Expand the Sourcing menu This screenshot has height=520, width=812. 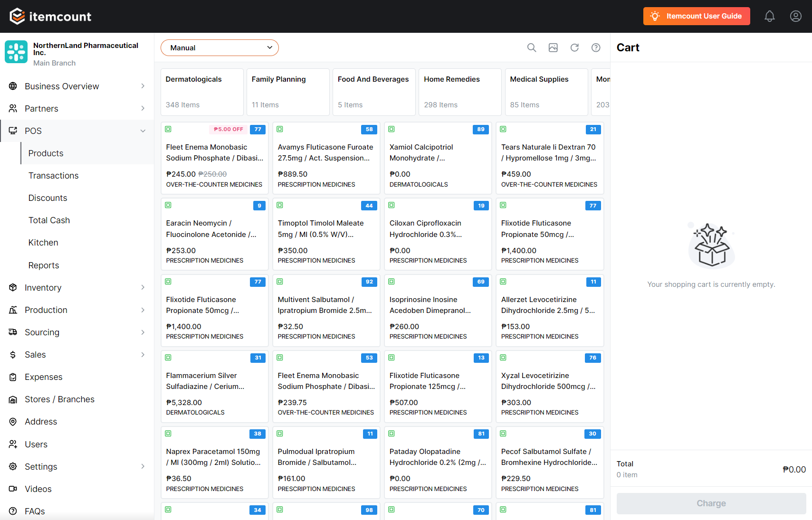(x=77, y=332)
